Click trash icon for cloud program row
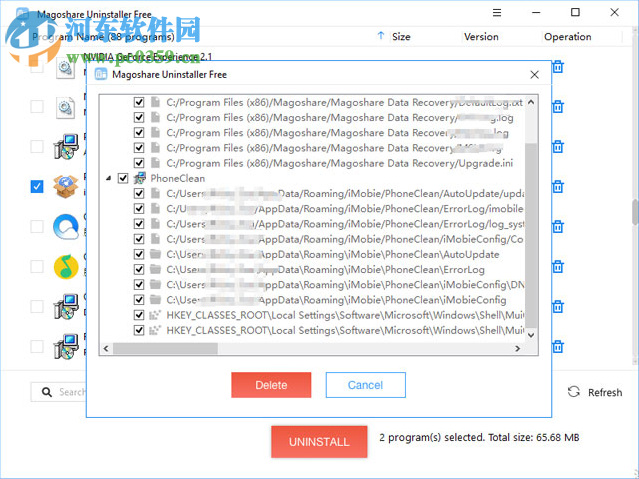This screenshot has height=479, width=639. [x=558, y=226]
